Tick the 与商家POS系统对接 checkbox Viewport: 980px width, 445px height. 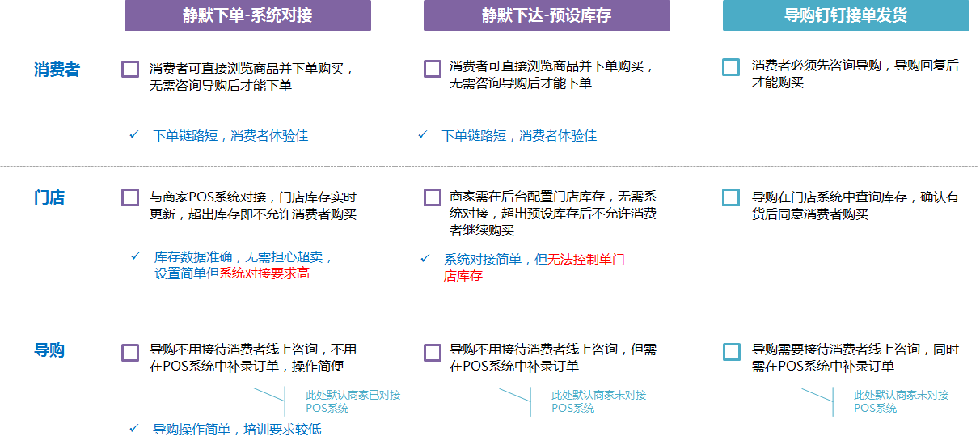coord(130,197)
